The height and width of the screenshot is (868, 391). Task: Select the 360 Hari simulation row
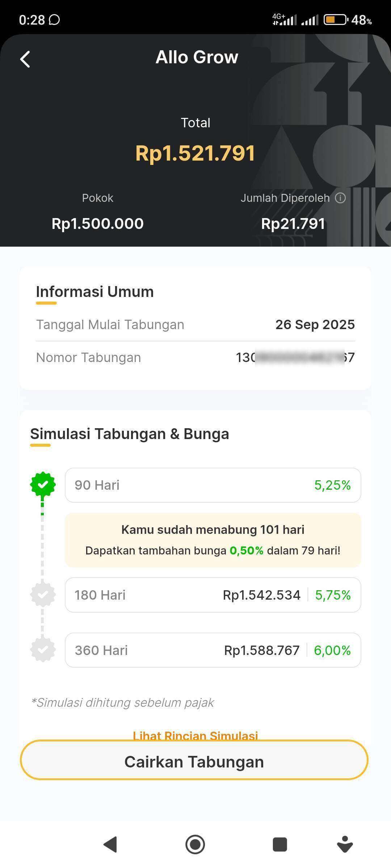point(213,650)
